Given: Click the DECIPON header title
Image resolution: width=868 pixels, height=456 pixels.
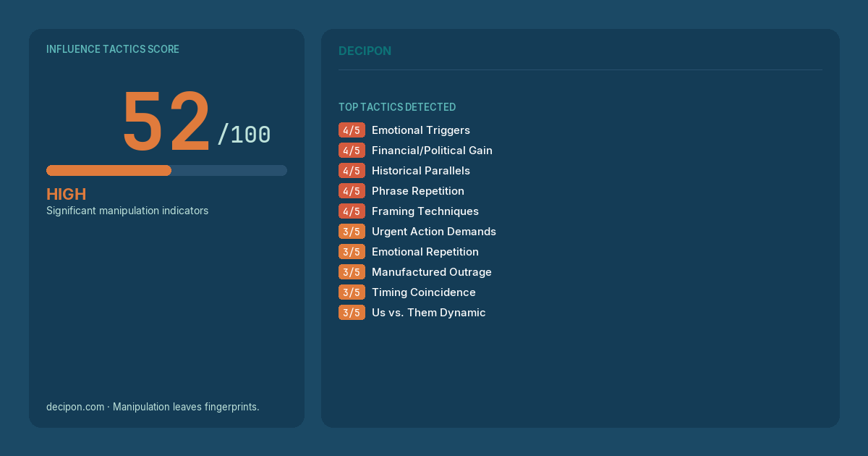Looking at the screenshot, I should click(365, 51).
